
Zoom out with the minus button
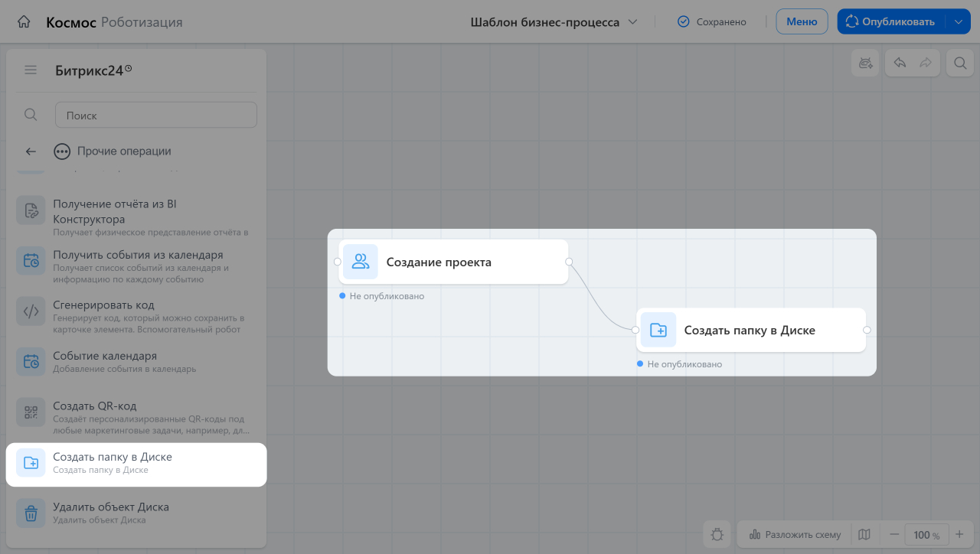(x=894, y=534)
